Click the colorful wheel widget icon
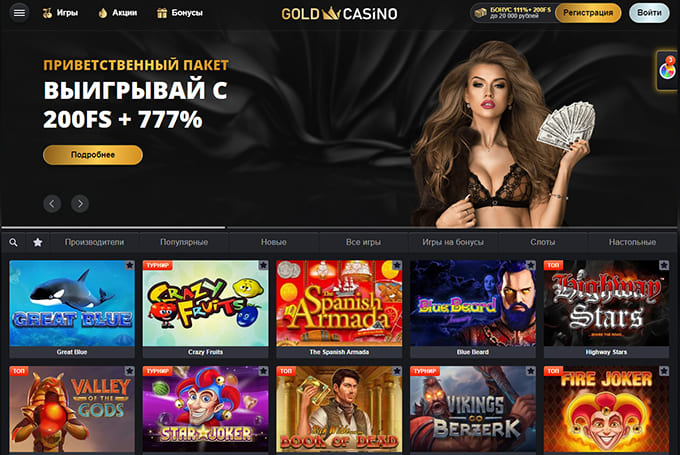The image size is (680, 455). (x=667, y=70)
